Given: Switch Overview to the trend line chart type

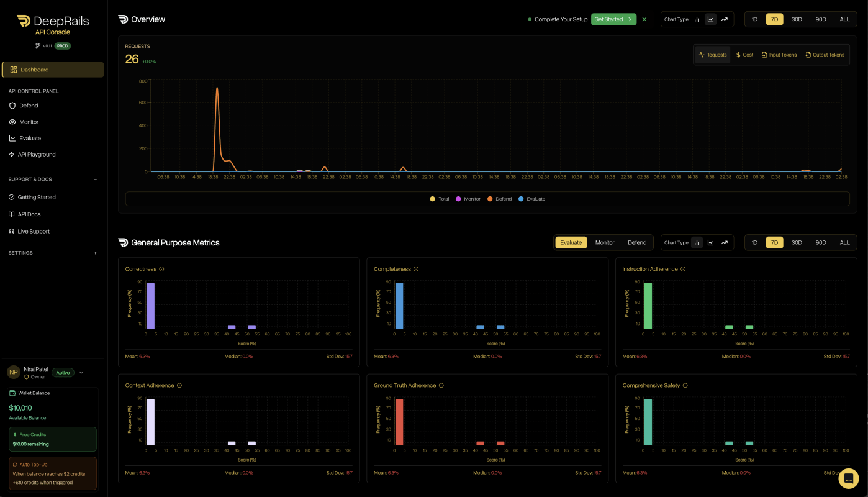Looking at the screenshot, I should coord(724,19).
